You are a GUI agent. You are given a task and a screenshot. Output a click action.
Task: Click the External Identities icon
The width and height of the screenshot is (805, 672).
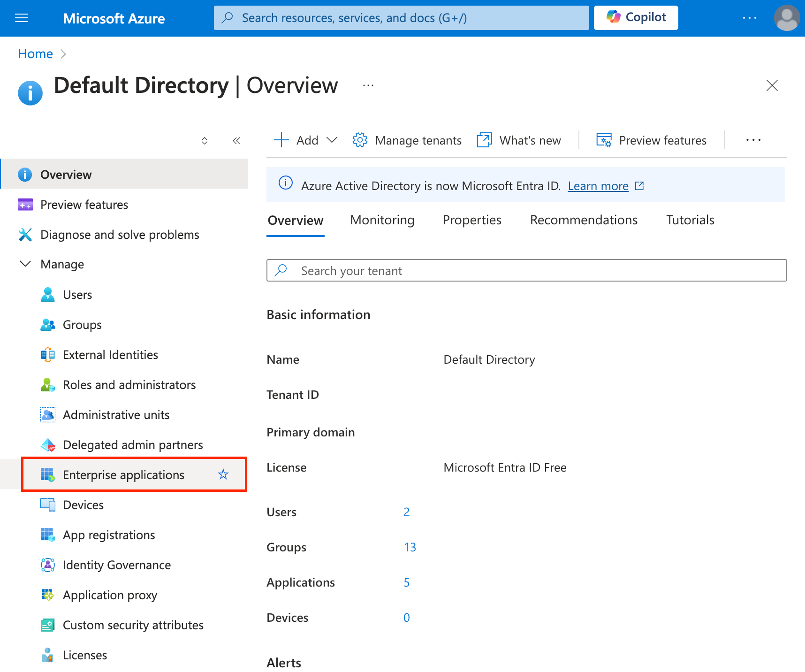tap(48, 355)
